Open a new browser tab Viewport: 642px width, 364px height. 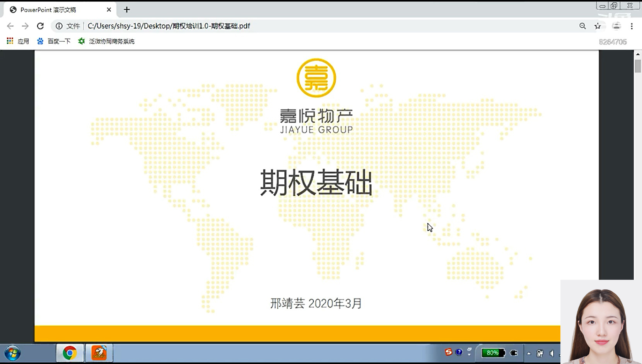127,10
